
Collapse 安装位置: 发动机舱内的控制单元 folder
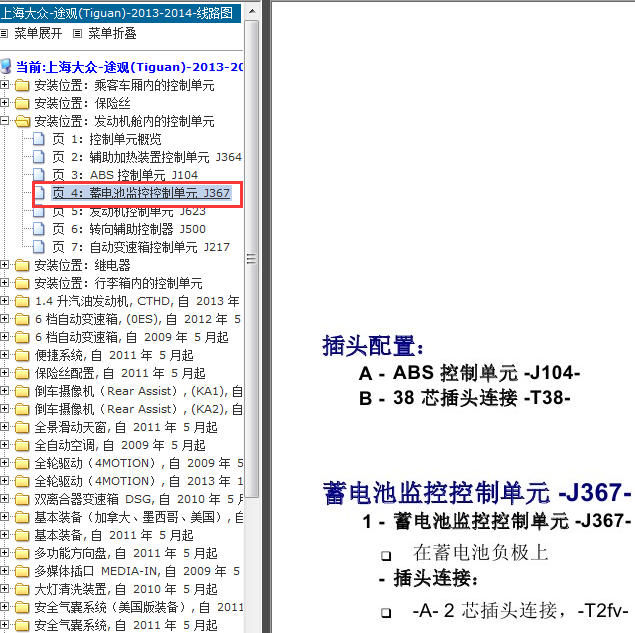coord(4,121)
